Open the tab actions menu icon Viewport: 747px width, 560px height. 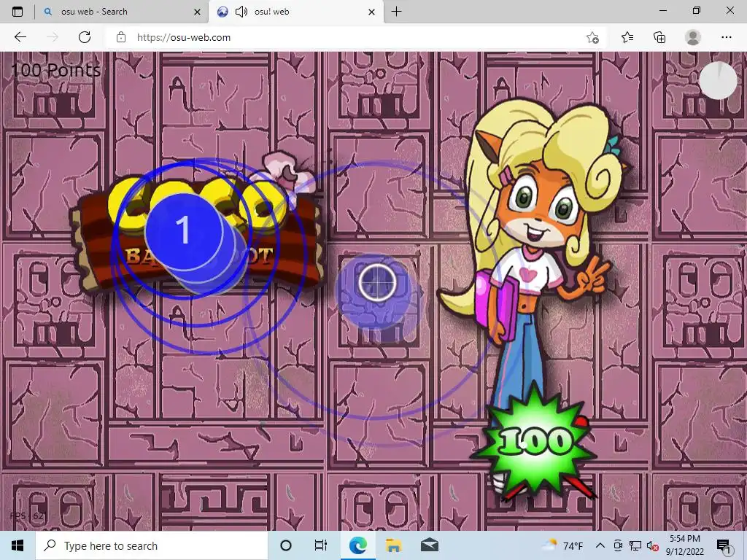pyautogui.click(x=18, y=12)
